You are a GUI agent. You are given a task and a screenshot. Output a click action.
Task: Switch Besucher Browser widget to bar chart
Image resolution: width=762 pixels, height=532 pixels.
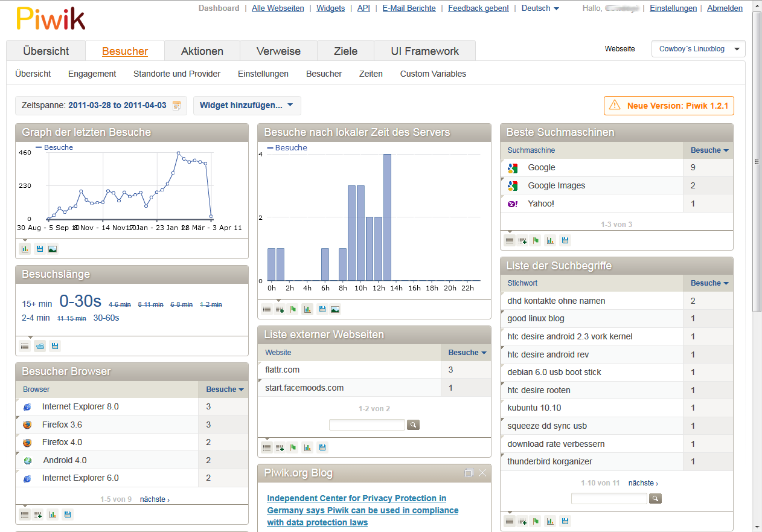pyautogui.click(x=53, y=514)
